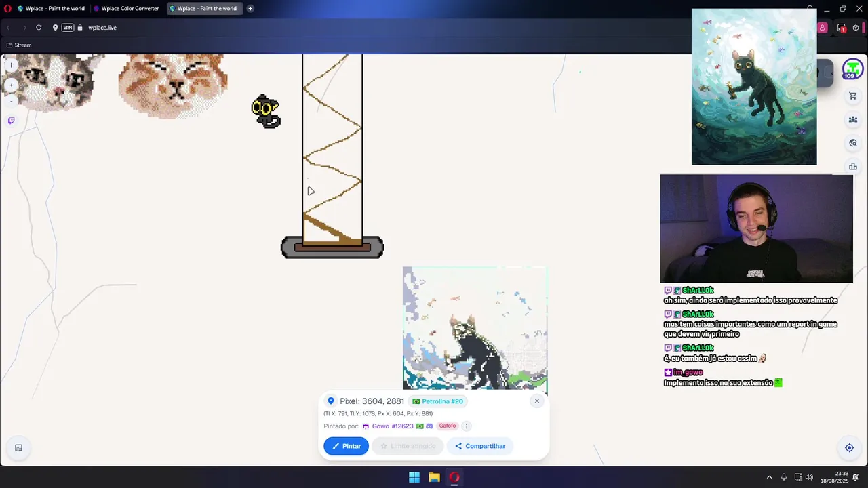Open the map info button

pyautogui.click(x=11, y=65)
